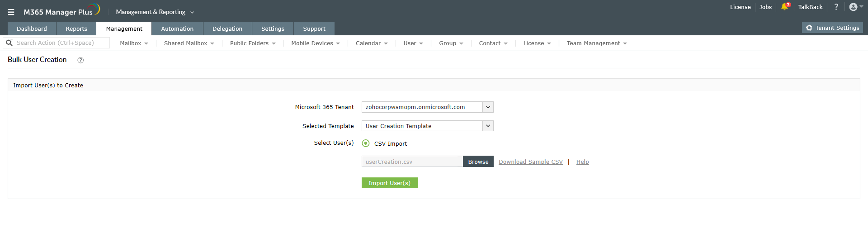Expand the Mobile Devices menu
This screenshot has width=868, height=248.
pos(316,43)
